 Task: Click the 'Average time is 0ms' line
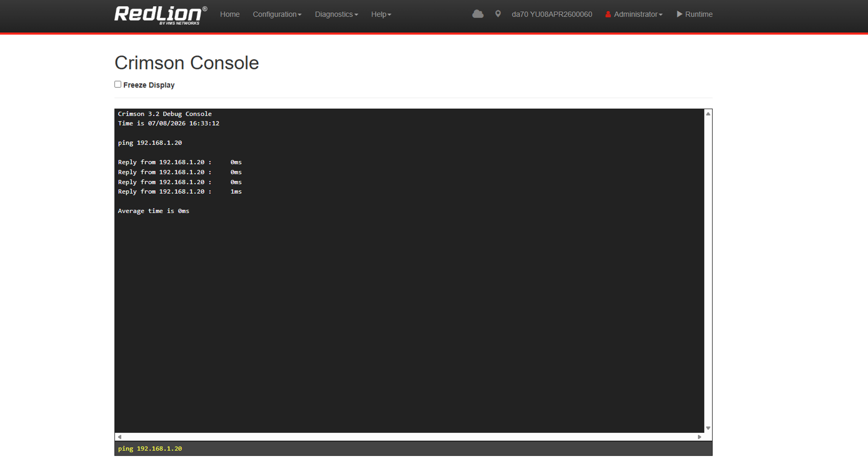pyautogui.click(x=154, y=211)
